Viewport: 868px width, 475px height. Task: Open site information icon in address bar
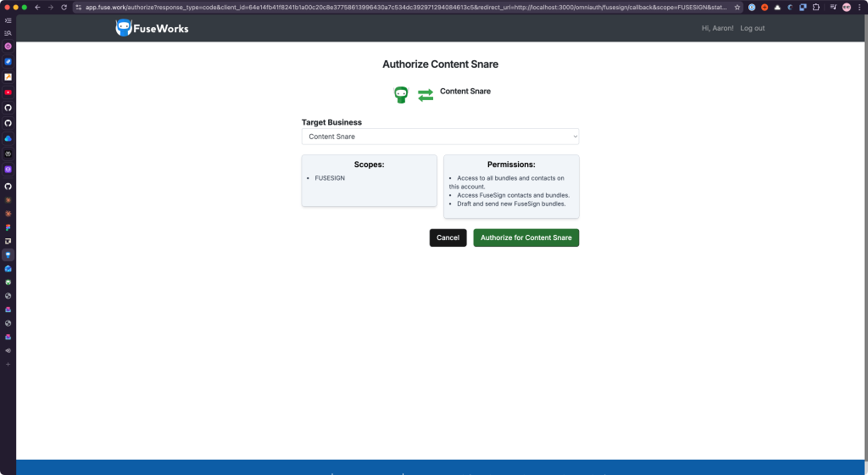(x=79, y=7)
